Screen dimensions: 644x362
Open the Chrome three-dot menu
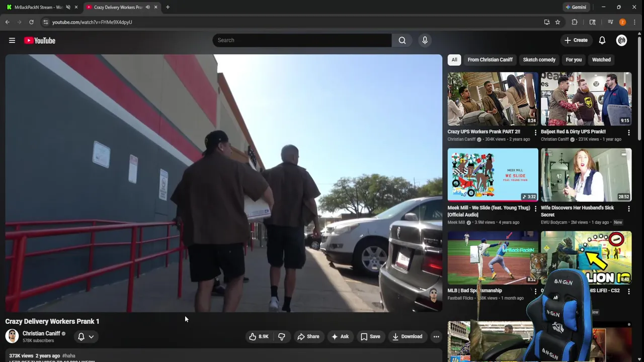(x=635, y=22)
